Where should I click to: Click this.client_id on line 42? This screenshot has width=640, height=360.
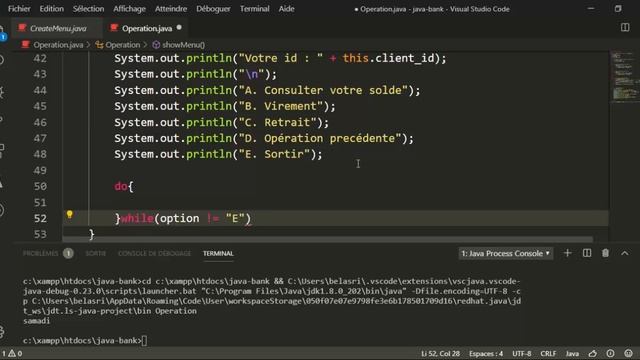pos(388,58)
